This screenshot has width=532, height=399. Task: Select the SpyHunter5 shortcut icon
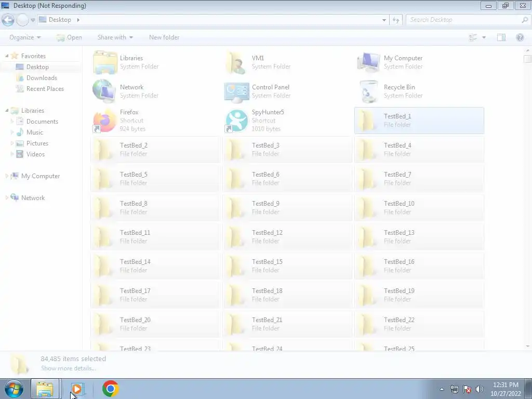click(x=236, y=121)
